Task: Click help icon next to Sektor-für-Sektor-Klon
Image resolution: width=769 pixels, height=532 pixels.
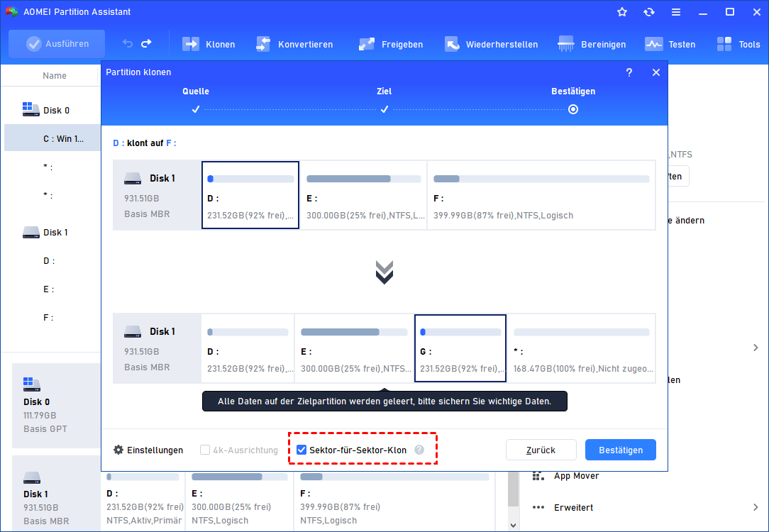Action: (419, 450)
